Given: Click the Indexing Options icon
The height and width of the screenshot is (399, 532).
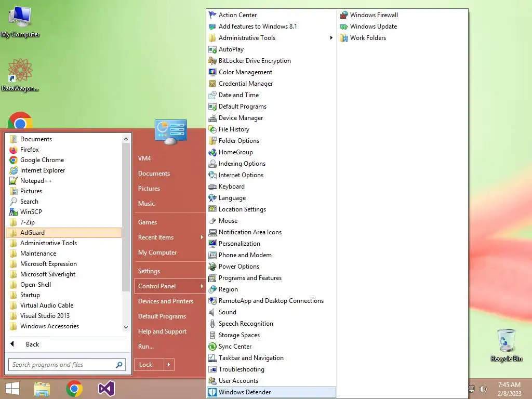Looking at the screenshot, I should pyautogui.click(x=212, y=164).
